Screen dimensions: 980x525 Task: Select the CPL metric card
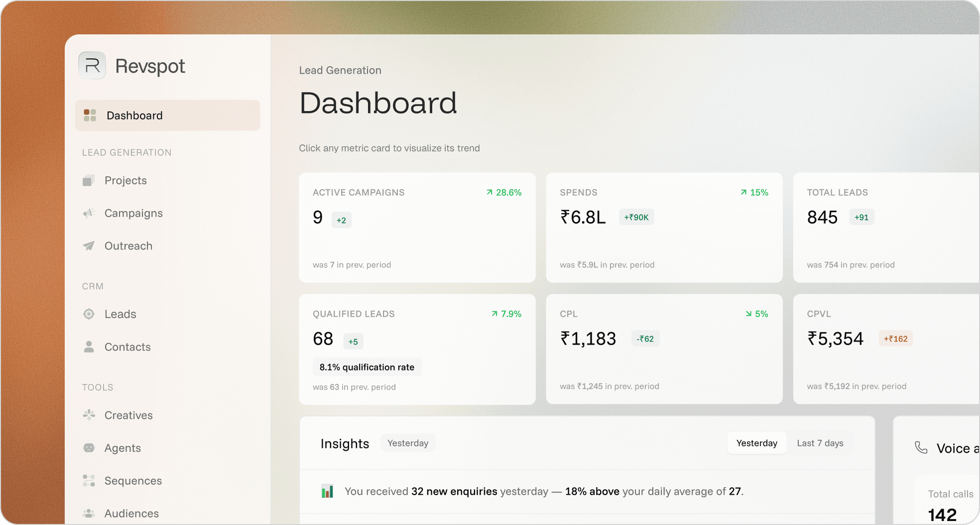pos(664,349)
